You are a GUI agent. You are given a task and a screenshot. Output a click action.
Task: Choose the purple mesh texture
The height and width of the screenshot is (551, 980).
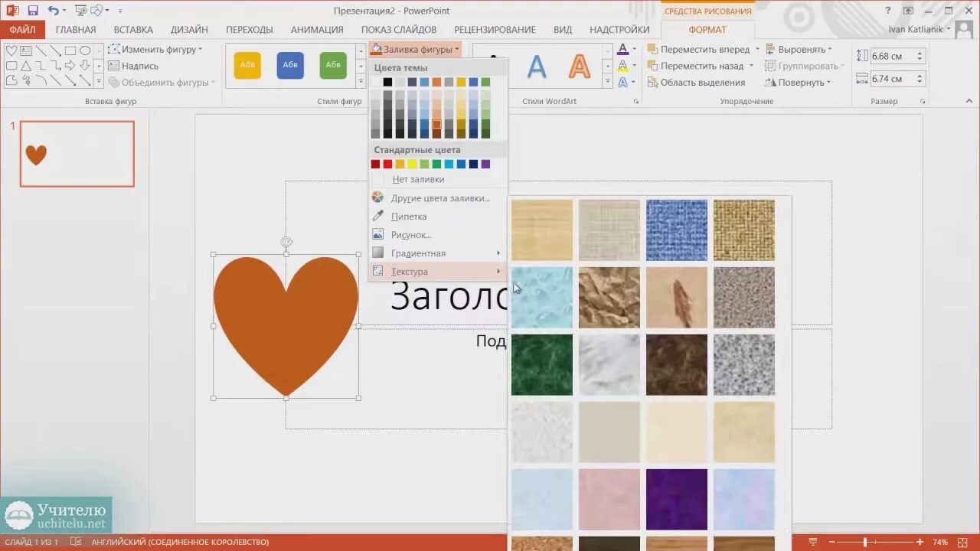point(677,500)
